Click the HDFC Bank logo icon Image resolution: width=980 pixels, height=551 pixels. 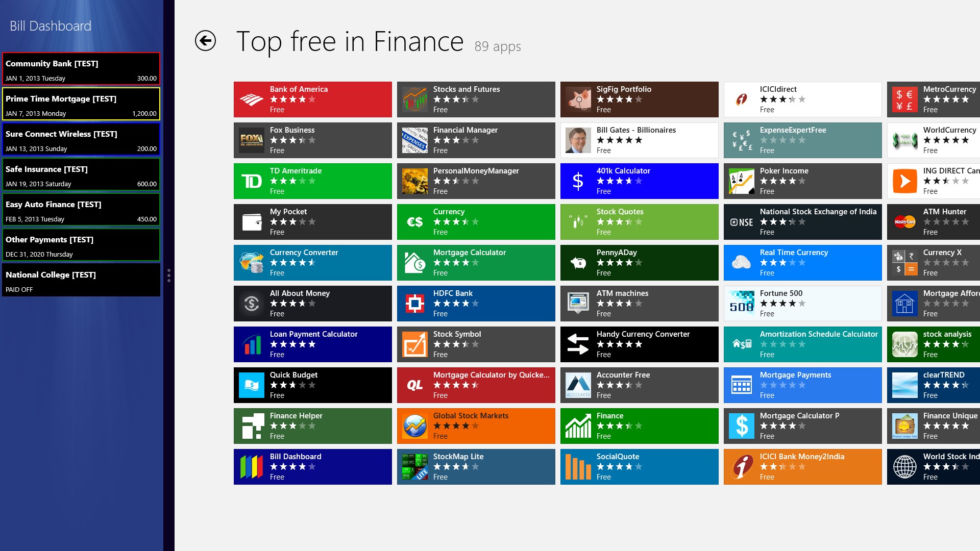tap(415, 304)
